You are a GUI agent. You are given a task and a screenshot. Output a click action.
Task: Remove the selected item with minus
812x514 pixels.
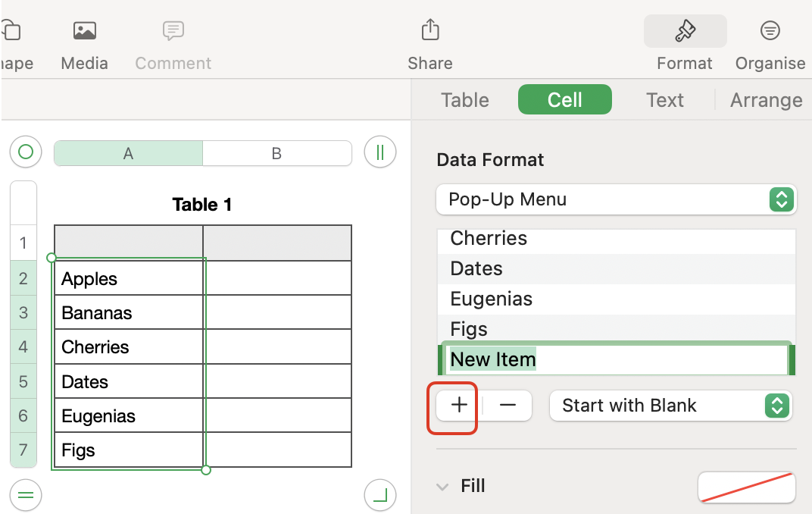click(x=507, y=406)
